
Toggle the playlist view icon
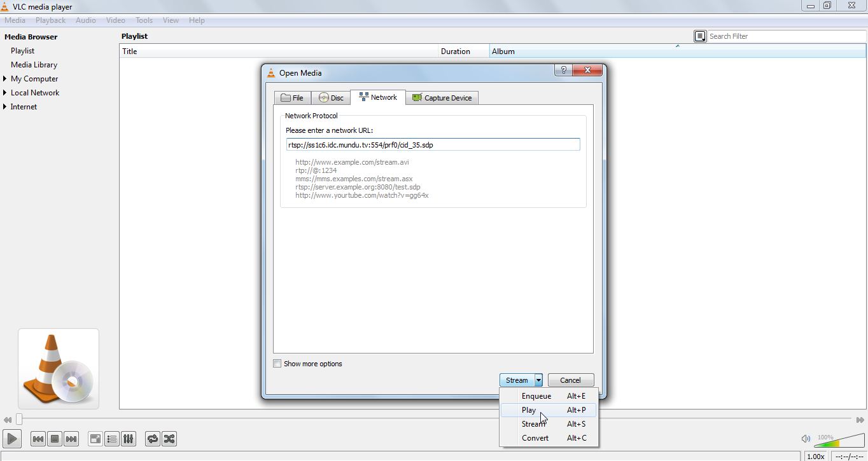[x=112, y=439]
